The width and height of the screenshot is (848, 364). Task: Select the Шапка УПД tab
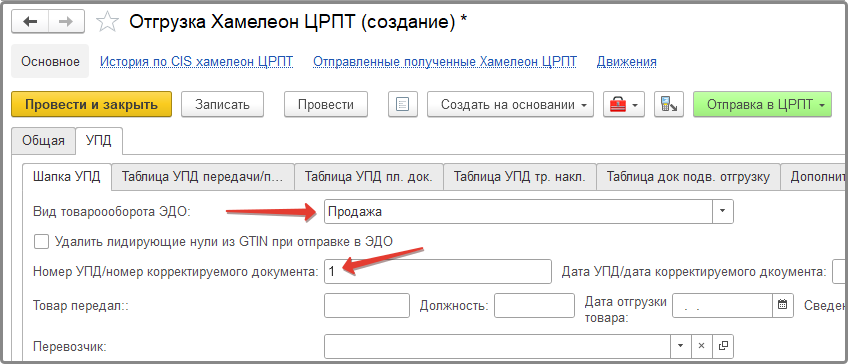67,177
